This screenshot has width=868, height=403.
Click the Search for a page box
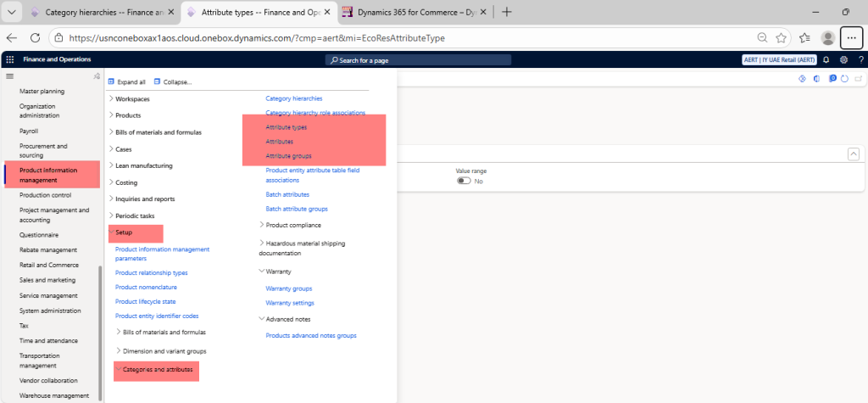tap(419, 59)
